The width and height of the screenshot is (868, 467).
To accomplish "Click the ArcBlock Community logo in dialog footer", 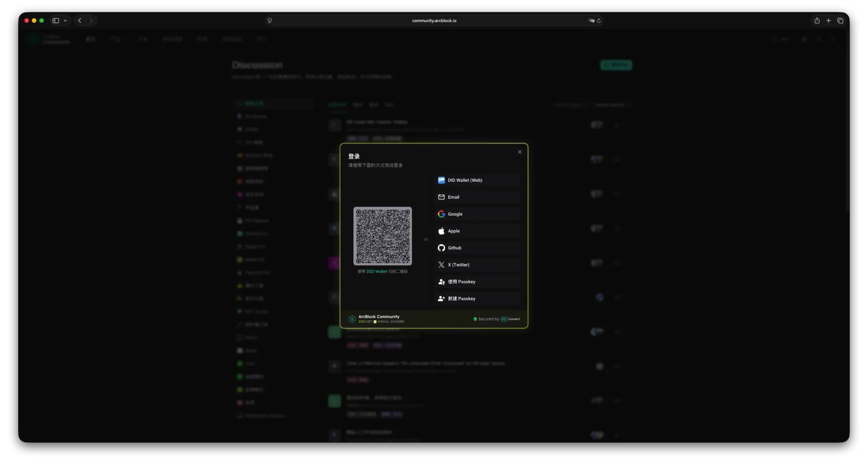I will point(352,319).
